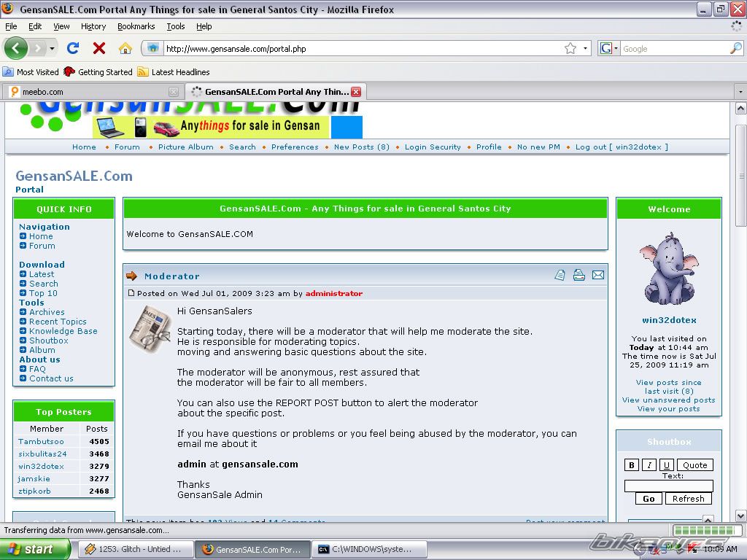
Task: Click the page scroll down arrow
Action: click(741, 516)
